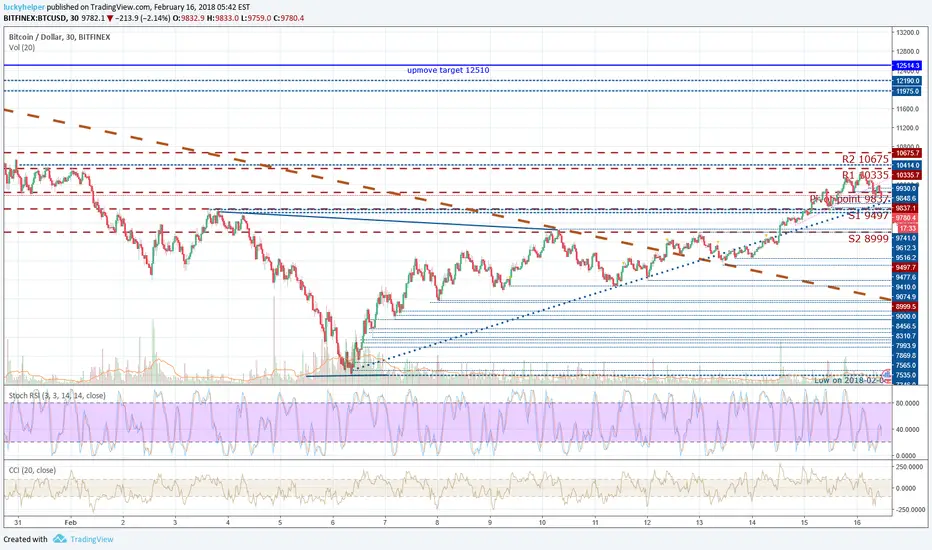Screen dimensions: 932x550
Task: Click the '10' date on time axis
Action: [542, 523]
